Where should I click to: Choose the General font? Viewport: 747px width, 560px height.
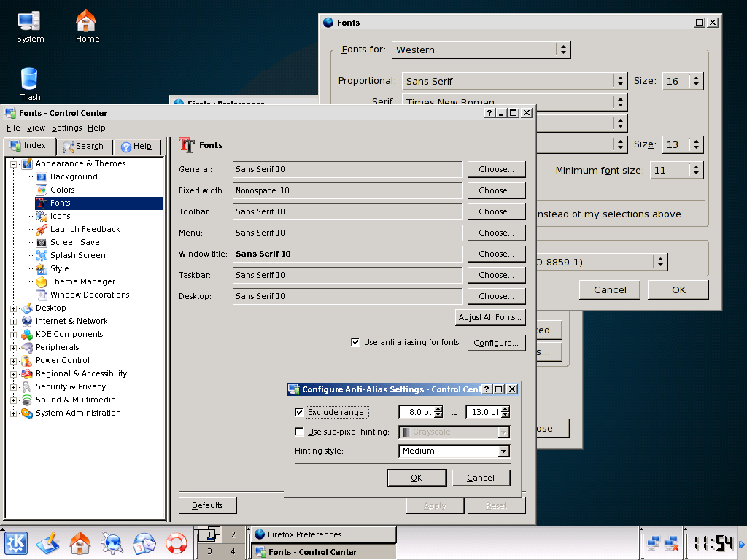[x=496, y=169]
